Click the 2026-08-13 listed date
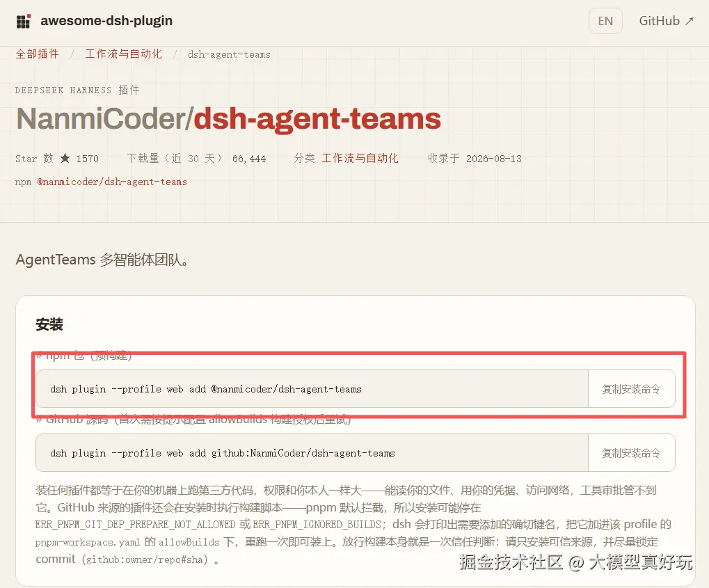 (x=494, y=159)
